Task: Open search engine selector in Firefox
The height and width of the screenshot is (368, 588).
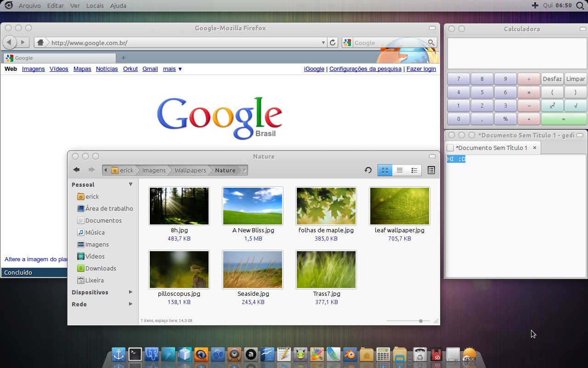Action: click(x=347, y=43)
